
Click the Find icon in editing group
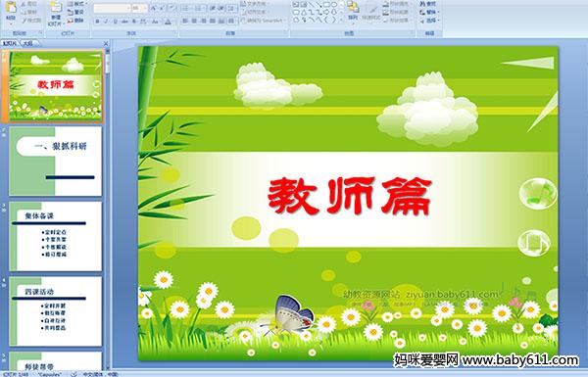(428, 4)
